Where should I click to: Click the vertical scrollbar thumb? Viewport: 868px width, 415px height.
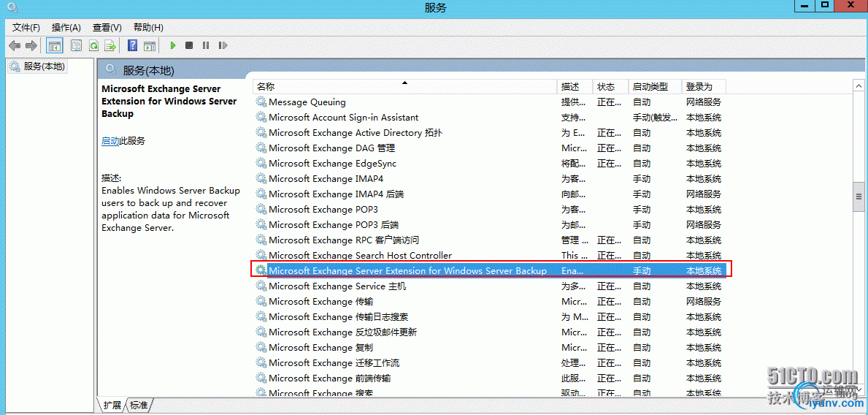pyautogui.click(x=859, y=196)
